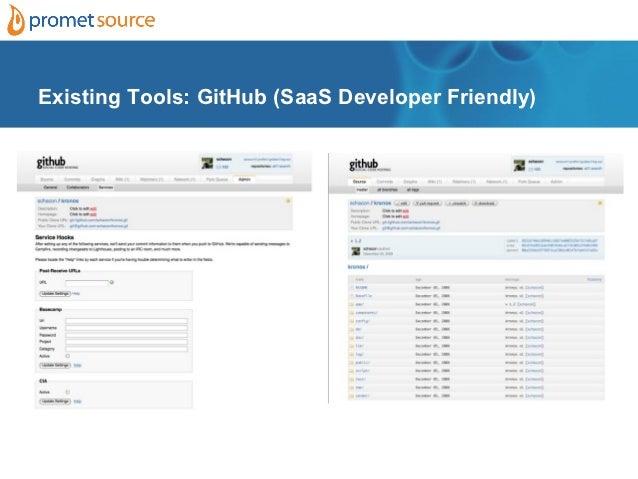This screenshot has width=638, height=479.
Task: Toggle Basecamp Active checkbox
Action: pos(68,356)
